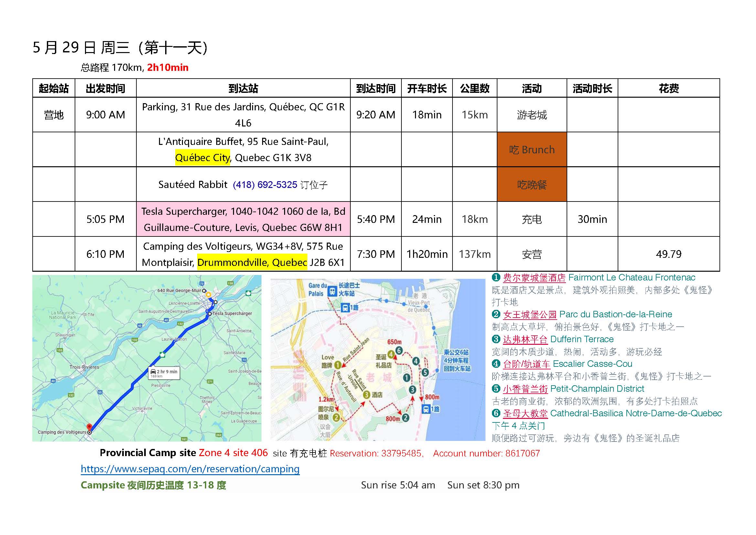Open the 圣母大教堂 link
This screenshot has width=756, height=535.
pyautogui.click(x=525, y=413)
